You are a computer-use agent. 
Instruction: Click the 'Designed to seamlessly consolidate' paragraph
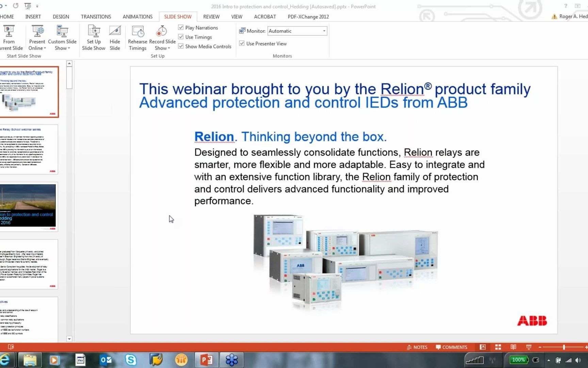pos(339,177)
